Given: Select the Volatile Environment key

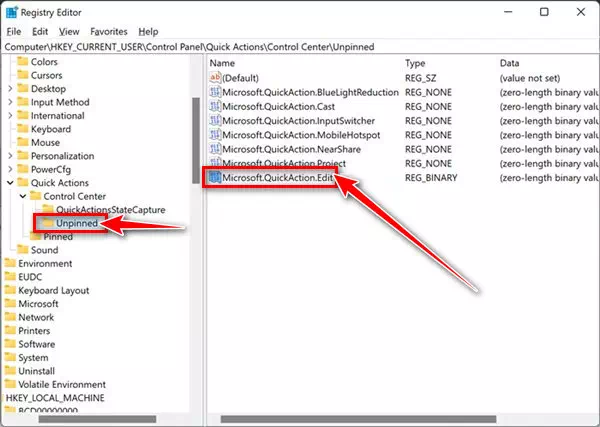Looking at the screenshot, I should pos(62,385).
